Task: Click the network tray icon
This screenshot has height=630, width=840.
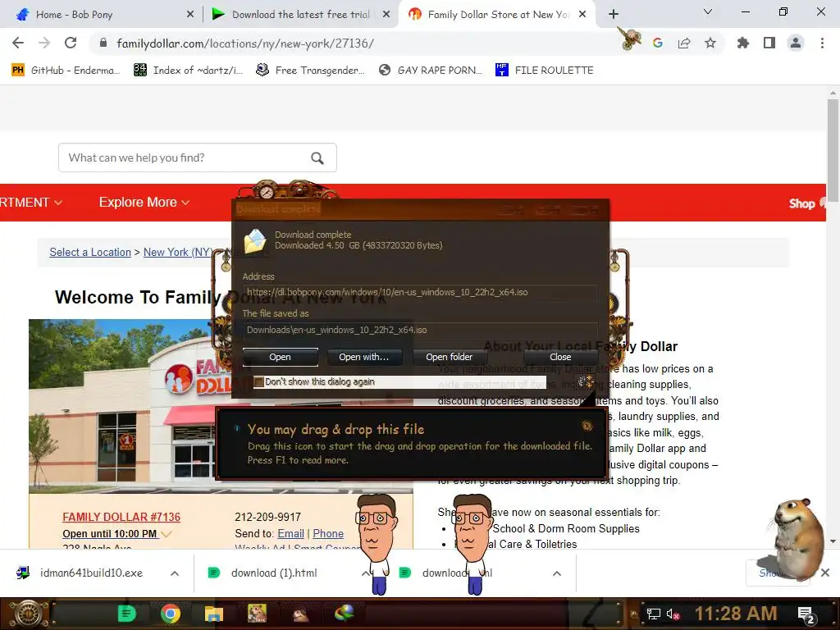Action: (654, 614)
